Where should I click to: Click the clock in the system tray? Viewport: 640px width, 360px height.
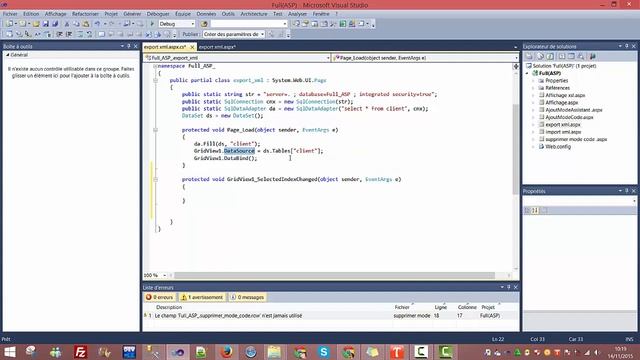[620, 352]
